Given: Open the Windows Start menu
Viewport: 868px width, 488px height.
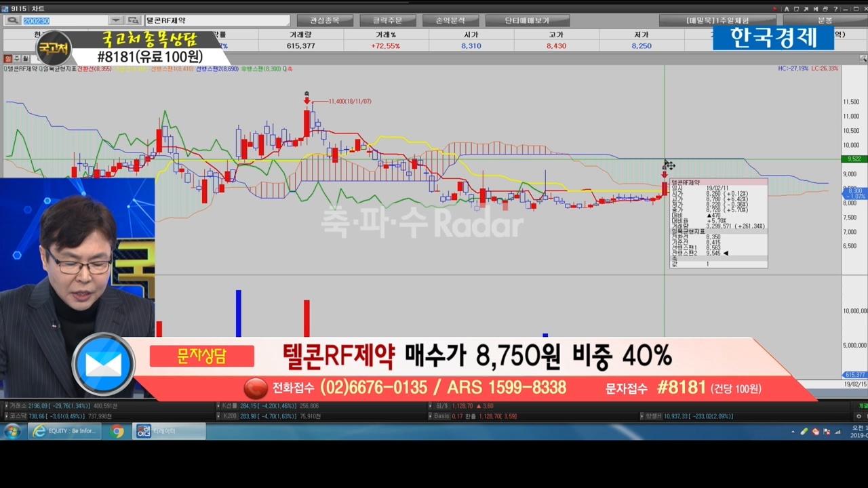Looking at the screenshot, I should [12, 431].
